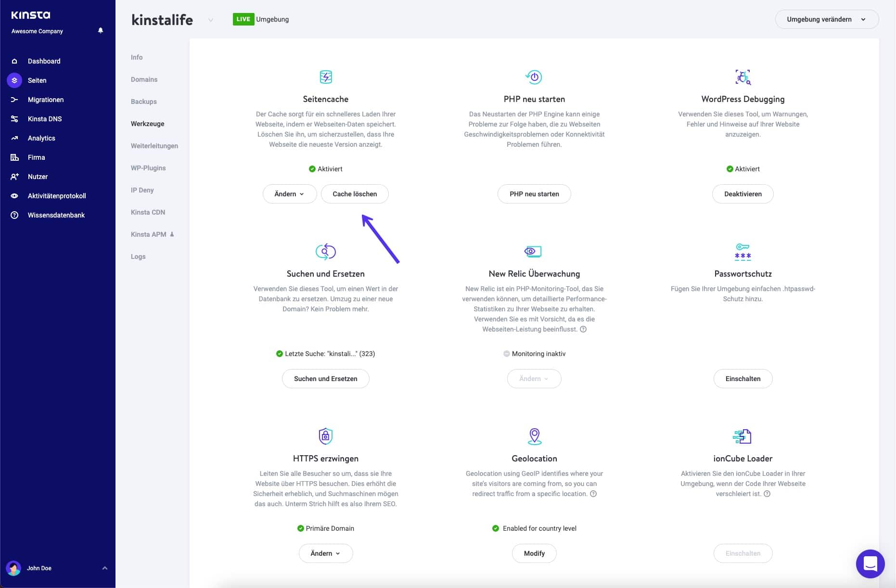Collapse the John Doe profile chevron
The image size is (896, 588).
coord(105,568)
